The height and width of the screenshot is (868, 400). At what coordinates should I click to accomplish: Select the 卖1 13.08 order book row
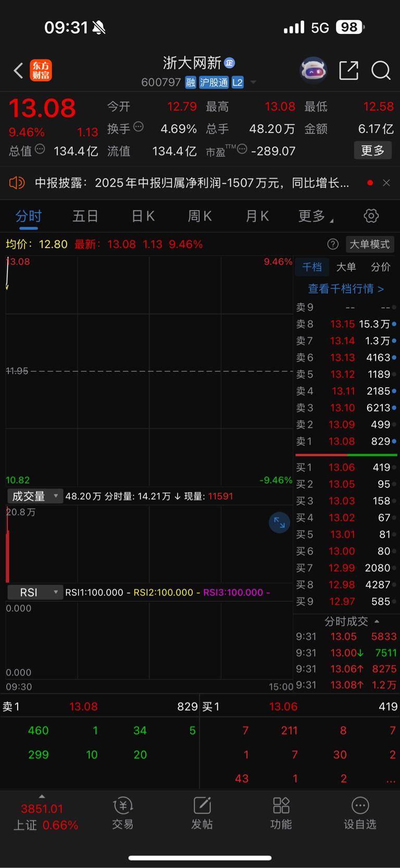(x=346, y=442)
